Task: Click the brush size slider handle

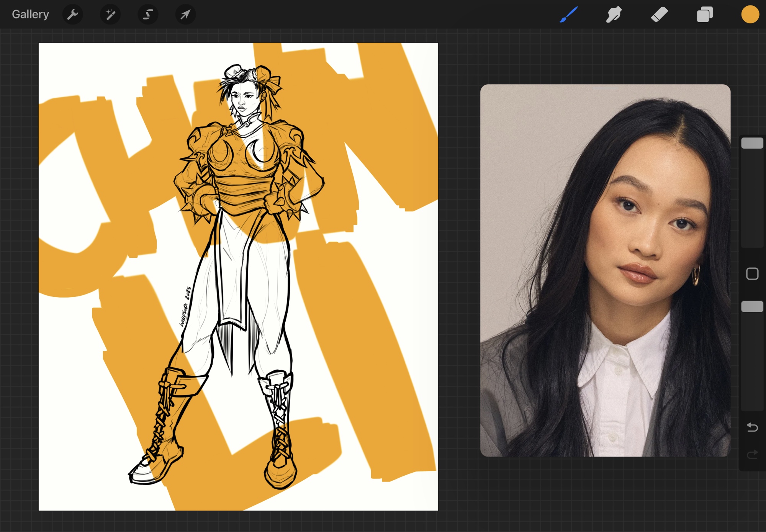Action: (x=752, y=143)
